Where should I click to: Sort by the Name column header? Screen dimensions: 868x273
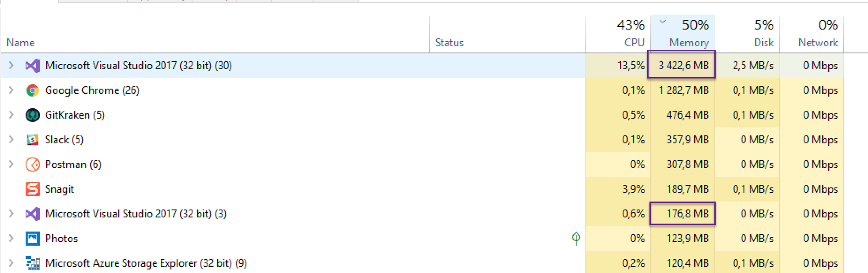[x=21, y=43]
